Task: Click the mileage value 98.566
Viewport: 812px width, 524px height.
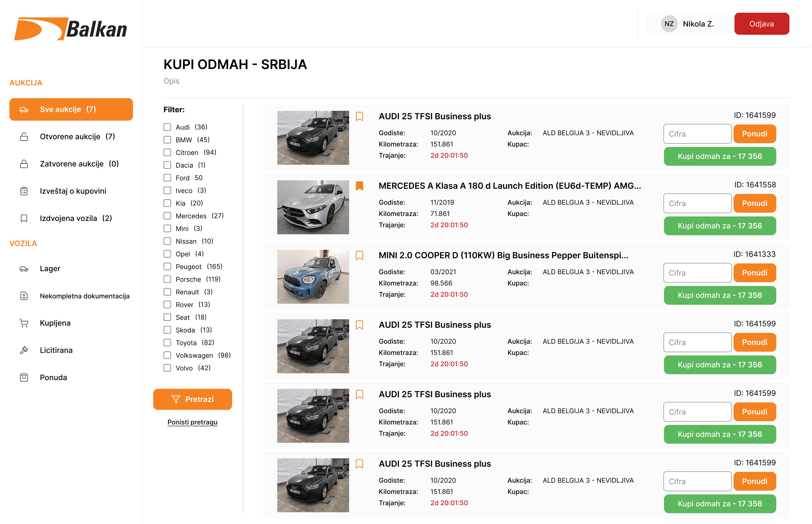Action: pos(441,283)
